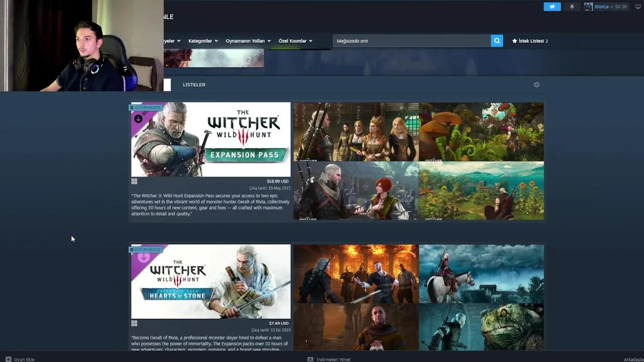Viewport: 644px width, 362px height.
Task: Open screenshot of Geralt with red-haired woman
Action: (356, 191)
